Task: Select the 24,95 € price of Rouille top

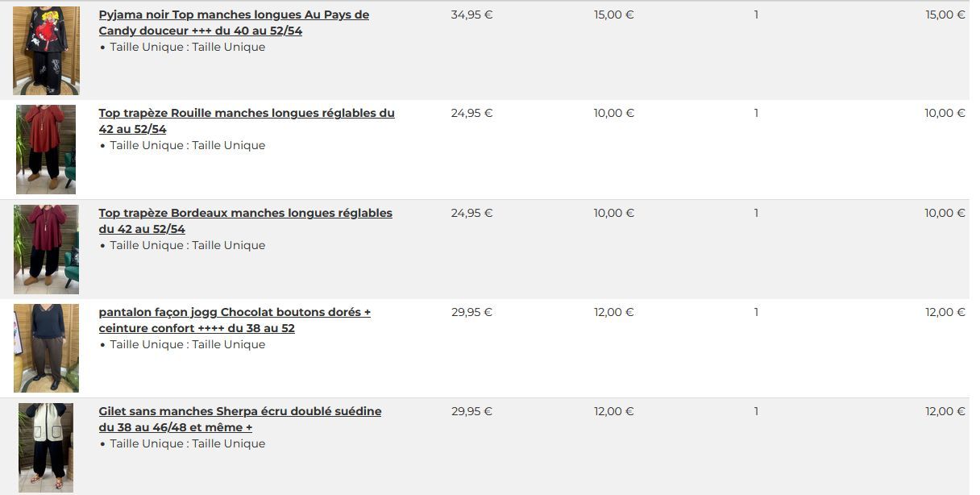Action: (x=471, y=113)
